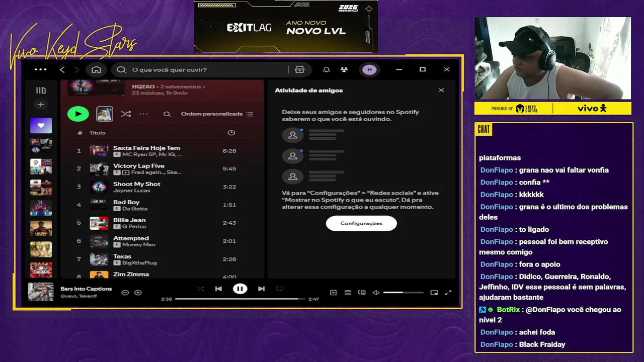Go back with the left arrow
644x362 pixels.
[x=62, y=69]
